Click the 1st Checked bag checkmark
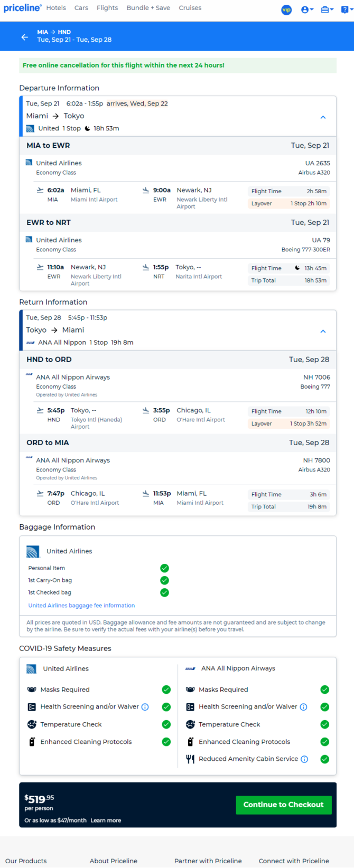This screenshot has height=868, width=354. (164, 592)
